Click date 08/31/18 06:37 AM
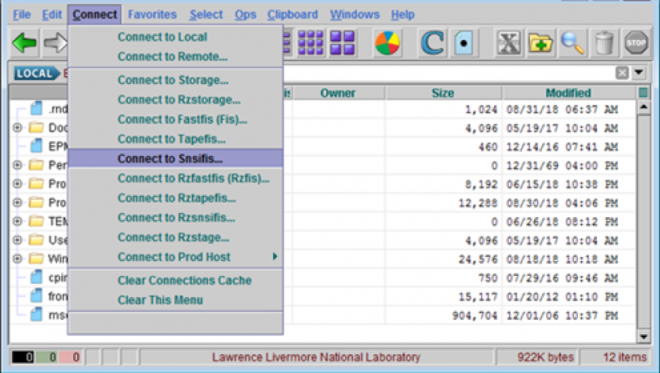This screenshot has width=660, height=373. pyautogui.click(x=562, y=109)
